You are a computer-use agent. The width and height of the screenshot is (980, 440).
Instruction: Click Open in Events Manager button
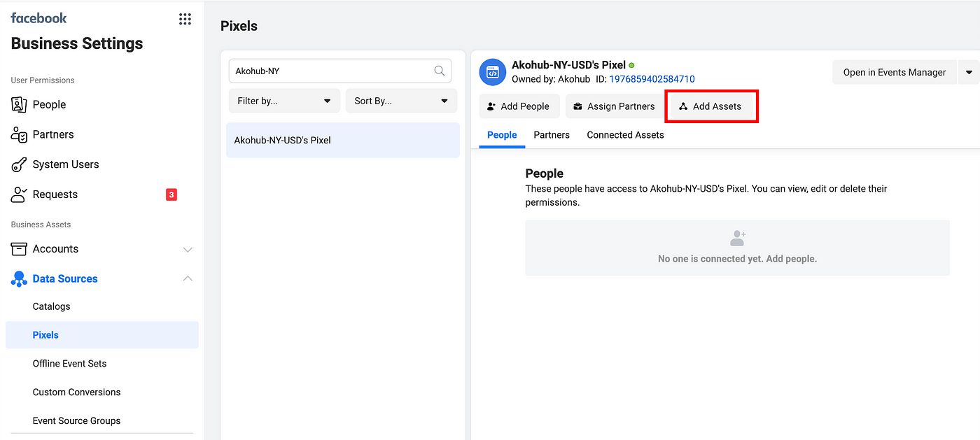895,72
